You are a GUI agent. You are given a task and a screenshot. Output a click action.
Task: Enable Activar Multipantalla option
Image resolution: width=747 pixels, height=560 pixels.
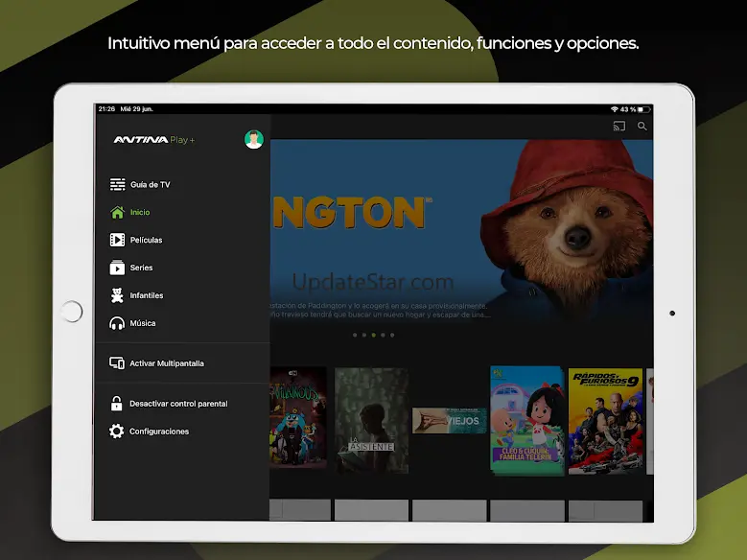click(166, 363)
